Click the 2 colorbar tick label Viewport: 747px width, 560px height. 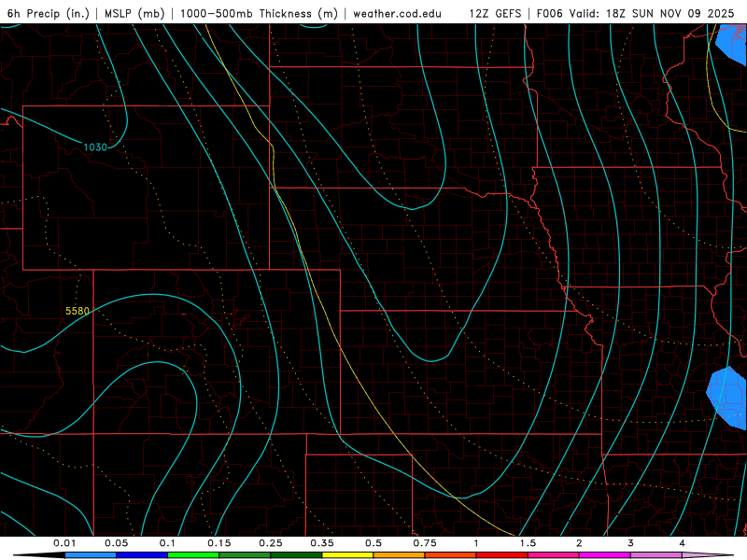click(579, 543)
